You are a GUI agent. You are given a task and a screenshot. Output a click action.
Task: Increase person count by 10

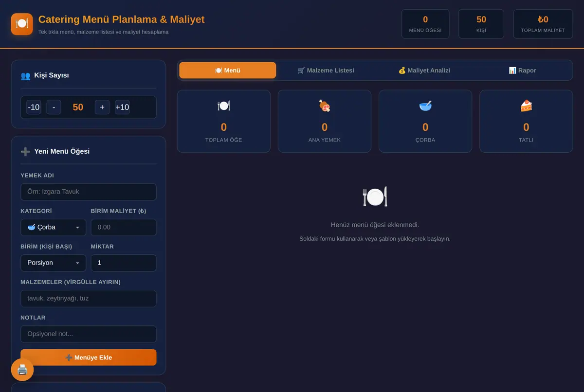coord(122,107)
